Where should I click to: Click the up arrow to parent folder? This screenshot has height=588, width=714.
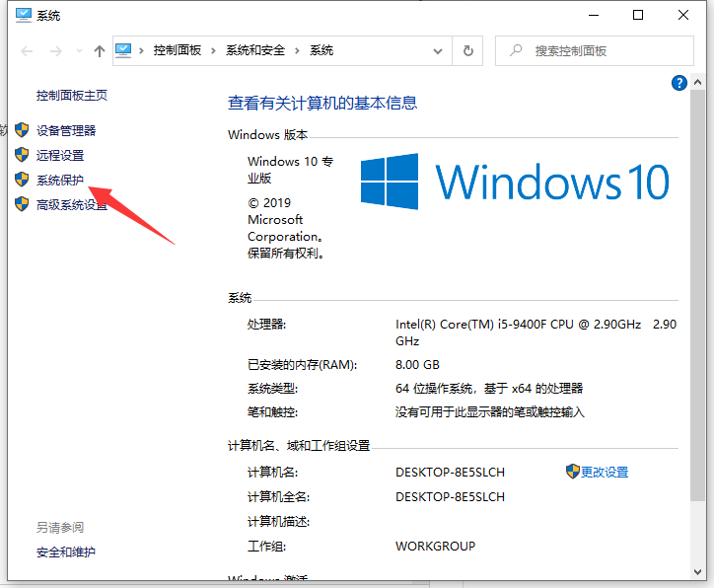99,50
